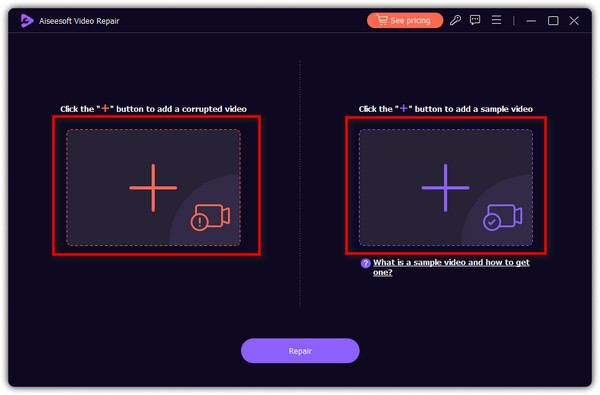Viewport: 600px width, 395px height.
Task: Click the shopping cart icon on See pricing
Action: 382,20
